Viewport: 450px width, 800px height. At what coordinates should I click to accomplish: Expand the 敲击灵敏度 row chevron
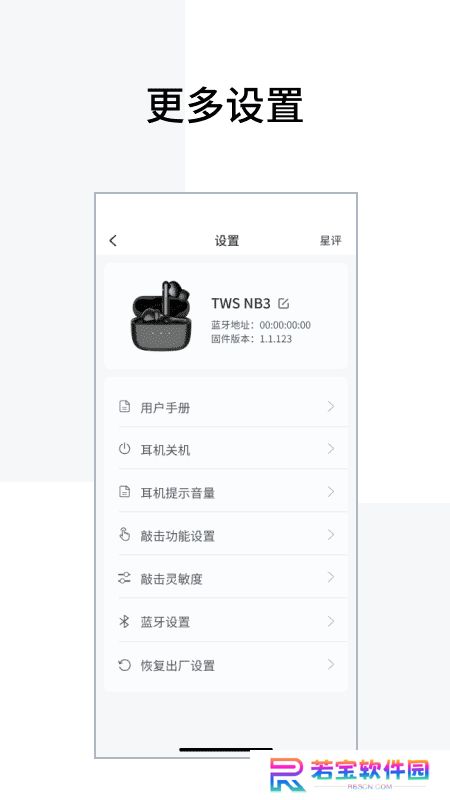tap(331, 578)
